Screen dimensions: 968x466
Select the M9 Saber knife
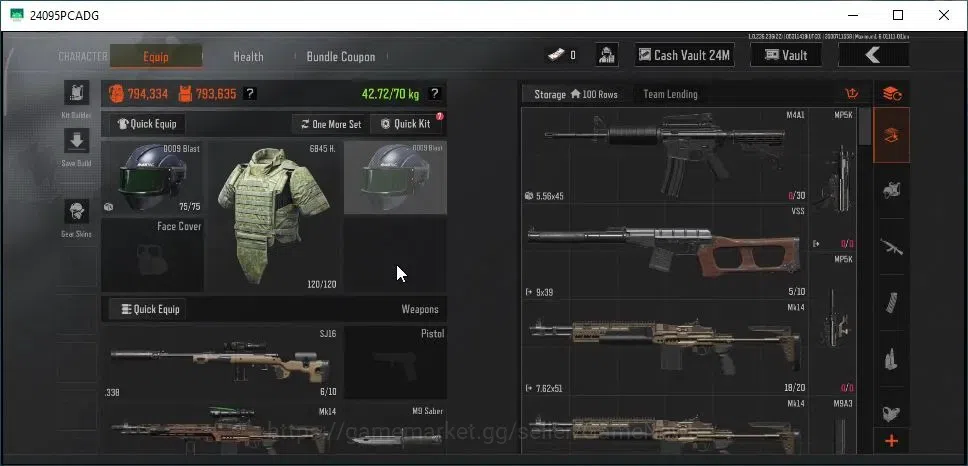(x=395, y=429)
